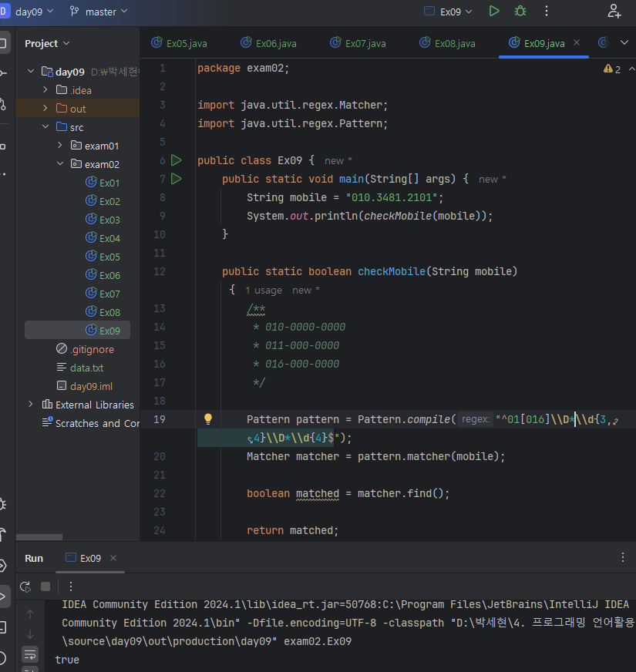The width and height of the screenshot is (636, 672).
Task: Open the More Actions vertical dots menu in top toolbar
Action: click(x=547, y=11)
